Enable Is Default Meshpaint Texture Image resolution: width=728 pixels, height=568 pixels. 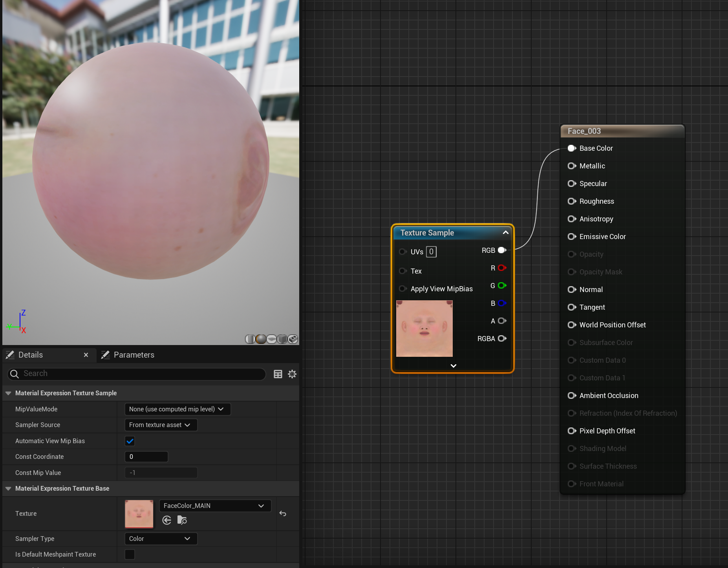[130, 554]
